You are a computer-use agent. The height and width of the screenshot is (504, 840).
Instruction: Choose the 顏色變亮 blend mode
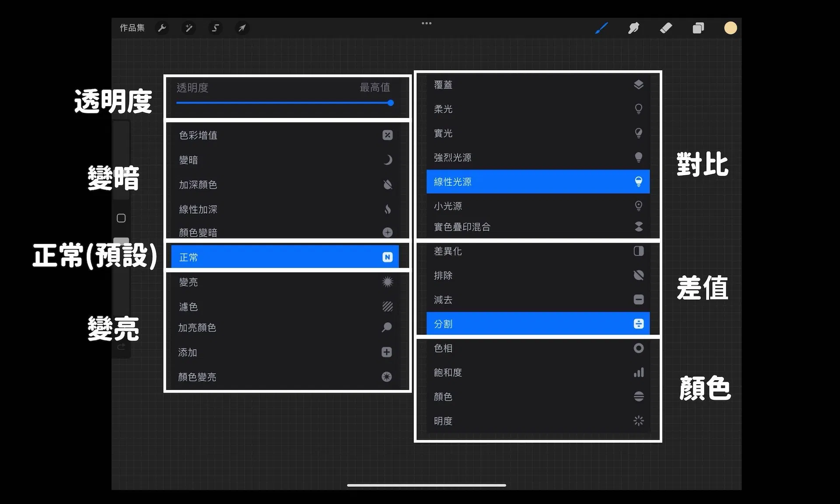tap(285, 377)
